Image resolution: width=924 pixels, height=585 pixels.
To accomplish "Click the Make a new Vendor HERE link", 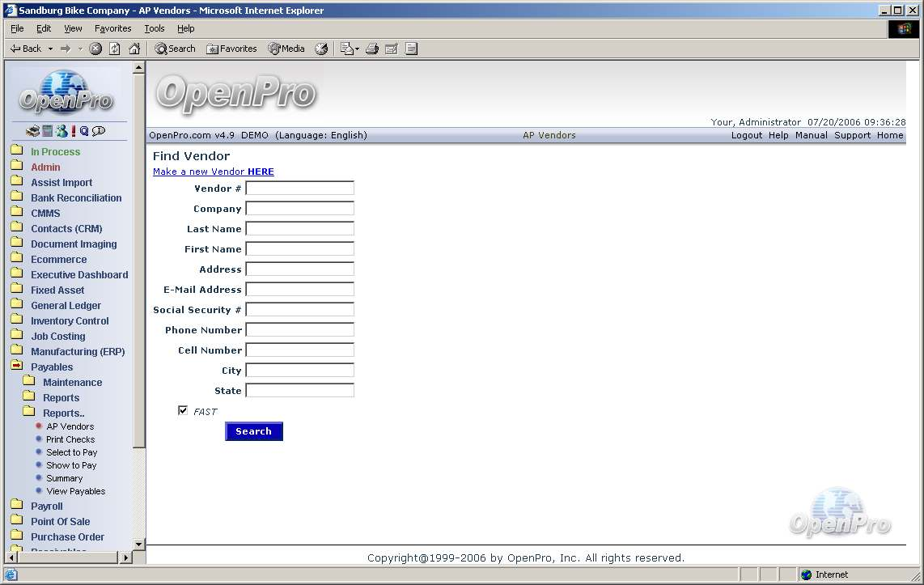I will click(x=213, y=172).
